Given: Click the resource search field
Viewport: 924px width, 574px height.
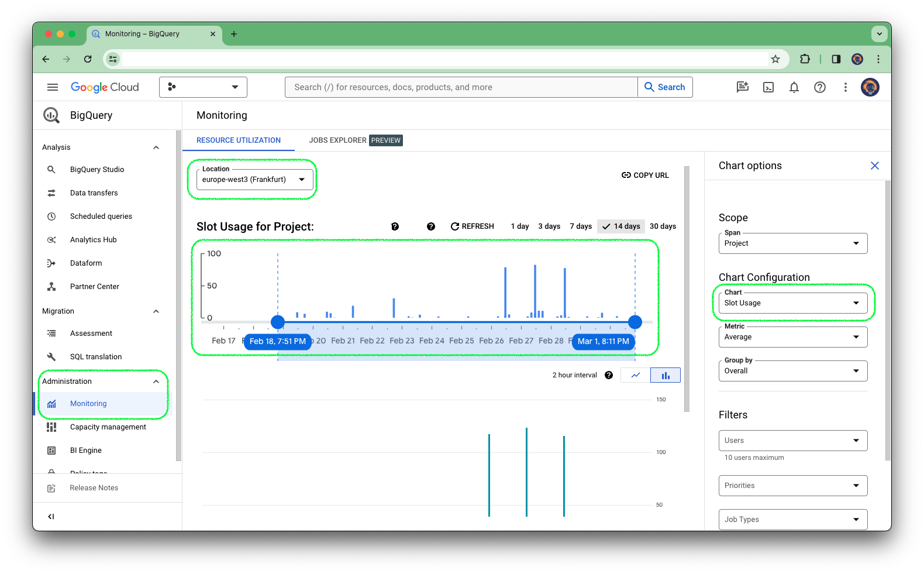Looking at the screenshot, I should [461, 87].
